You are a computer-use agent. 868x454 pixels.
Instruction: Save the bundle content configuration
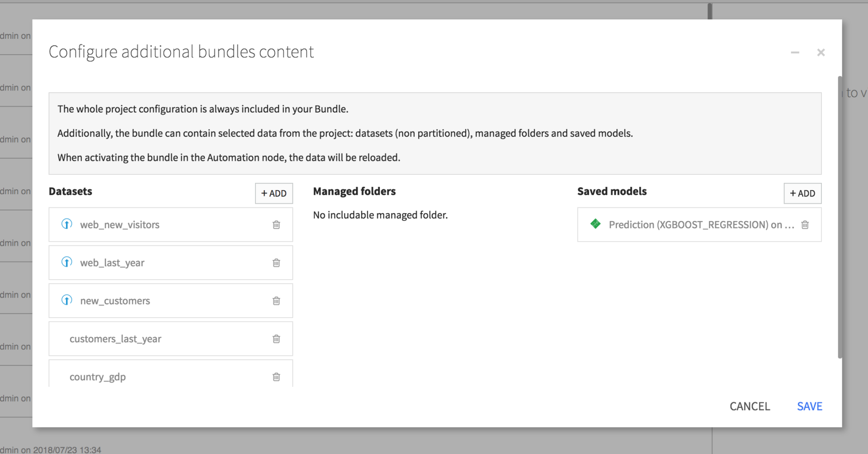(x=809, y=406)
